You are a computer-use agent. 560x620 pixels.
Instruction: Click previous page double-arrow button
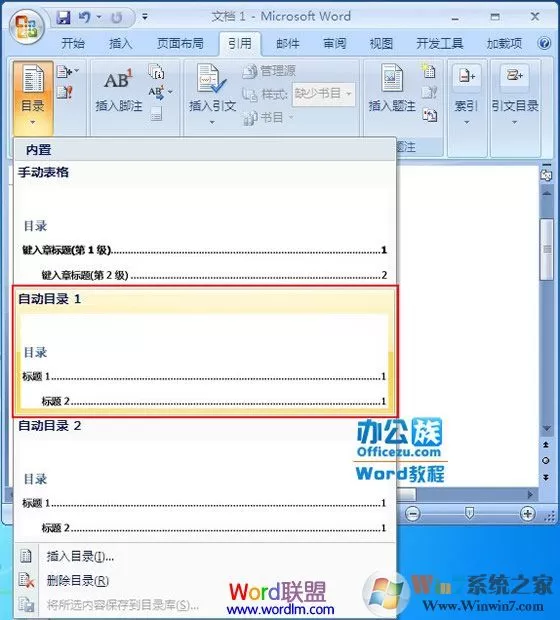tap(546, 445)
